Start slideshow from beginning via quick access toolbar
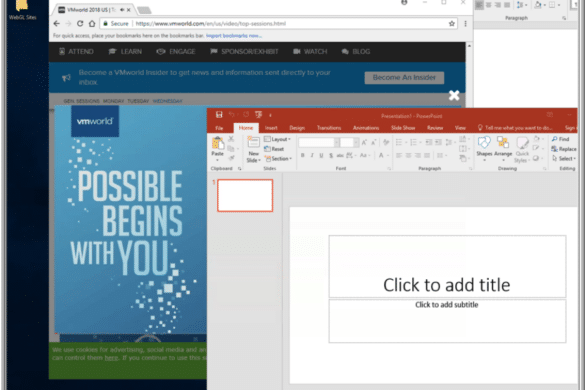The width and height of the screenshot is (585, 390). pyautogui.click(x=258, y=115)
